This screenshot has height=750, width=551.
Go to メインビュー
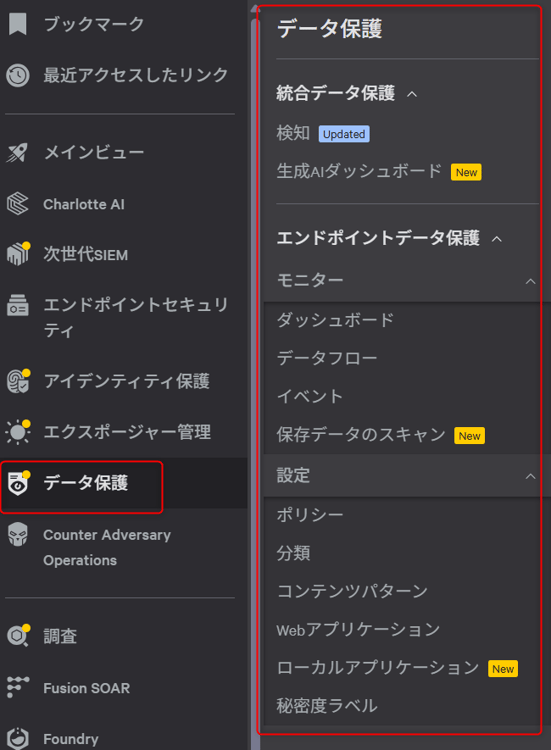point(94,152)
